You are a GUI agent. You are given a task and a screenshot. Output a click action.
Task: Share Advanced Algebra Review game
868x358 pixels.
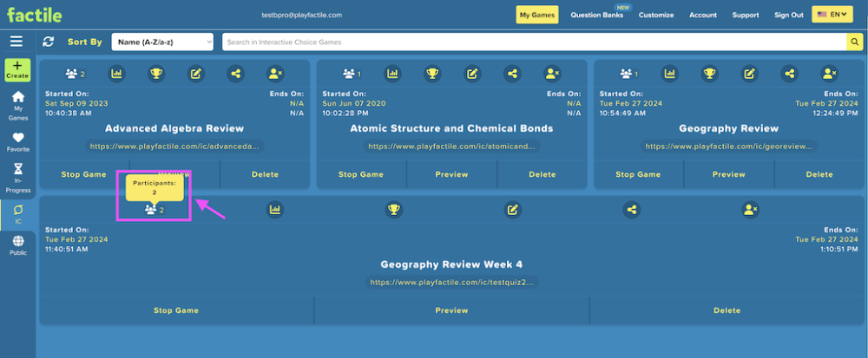(234, 73)
